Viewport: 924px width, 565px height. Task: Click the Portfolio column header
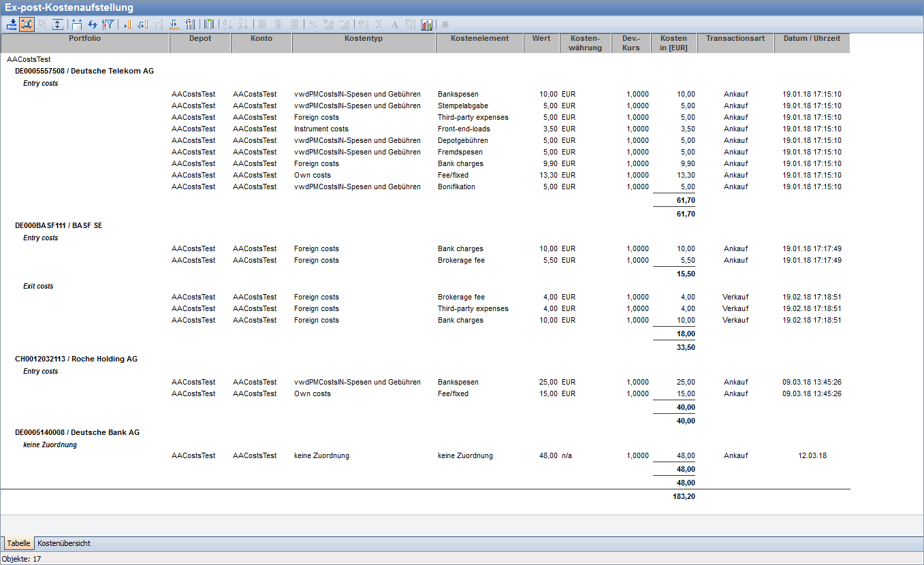pyautogui.click(x=84, y=39)
